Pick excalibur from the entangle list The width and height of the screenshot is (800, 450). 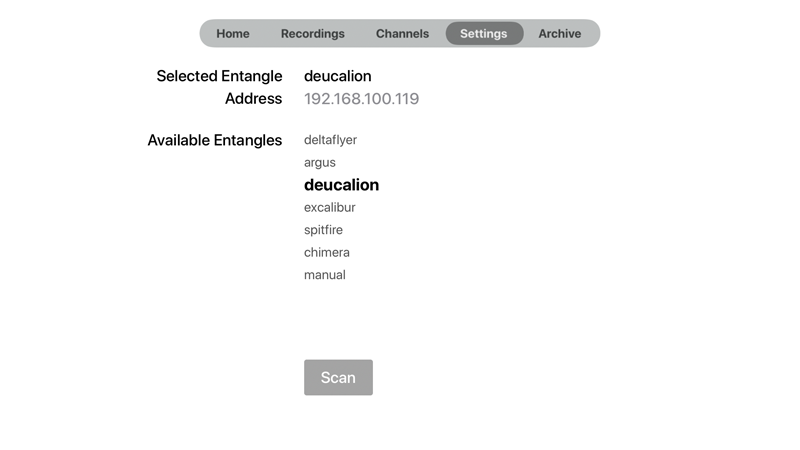point(330,207)
